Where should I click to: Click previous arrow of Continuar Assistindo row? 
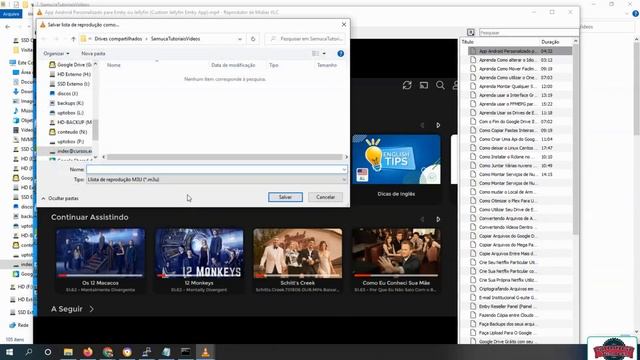tap(422, 220)
